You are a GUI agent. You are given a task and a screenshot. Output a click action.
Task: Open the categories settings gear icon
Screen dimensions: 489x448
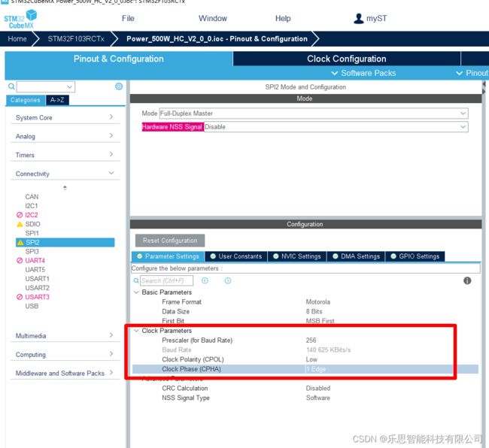click(x=119, y=86)
